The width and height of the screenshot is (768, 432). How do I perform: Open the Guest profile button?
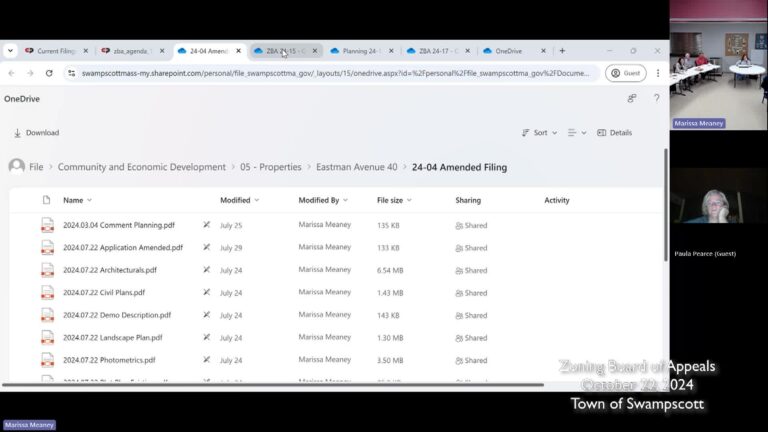(626, 73)
